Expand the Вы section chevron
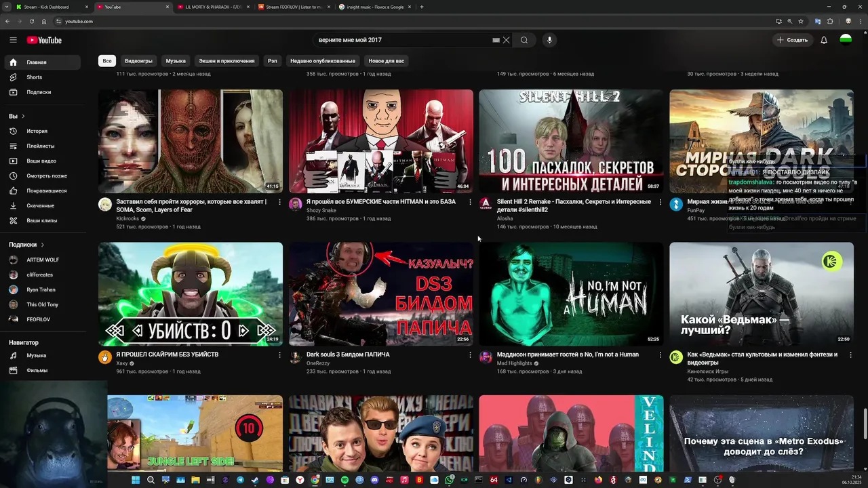 [x=23, y=116]
